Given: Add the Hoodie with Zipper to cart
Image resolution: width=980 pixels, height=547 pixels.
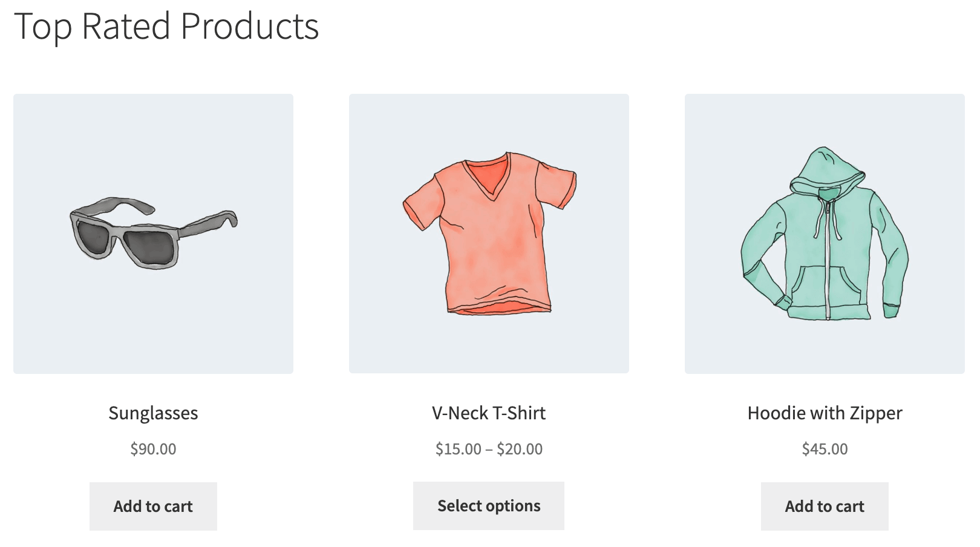Looking at the screenshot, I should point(825,506).
